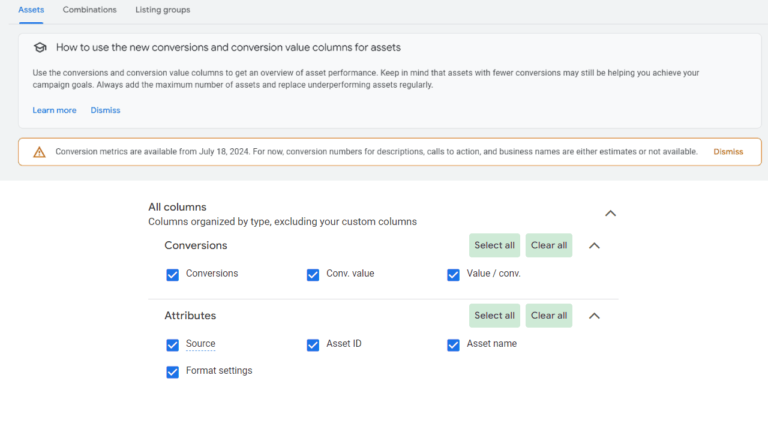This screenshot has height=432, width=768.
Task: Open the Listing groups tab
Action: pos(163,10)
